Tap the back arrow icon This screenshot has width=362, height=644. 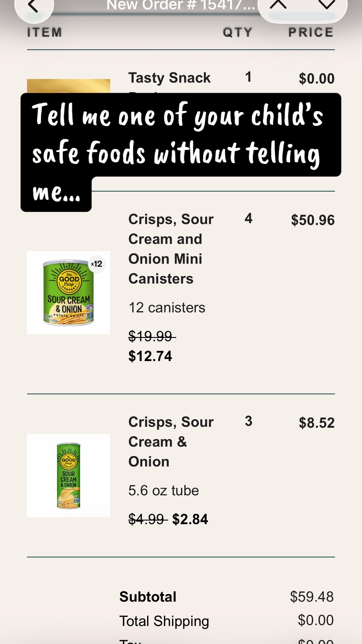click(34, 7)
